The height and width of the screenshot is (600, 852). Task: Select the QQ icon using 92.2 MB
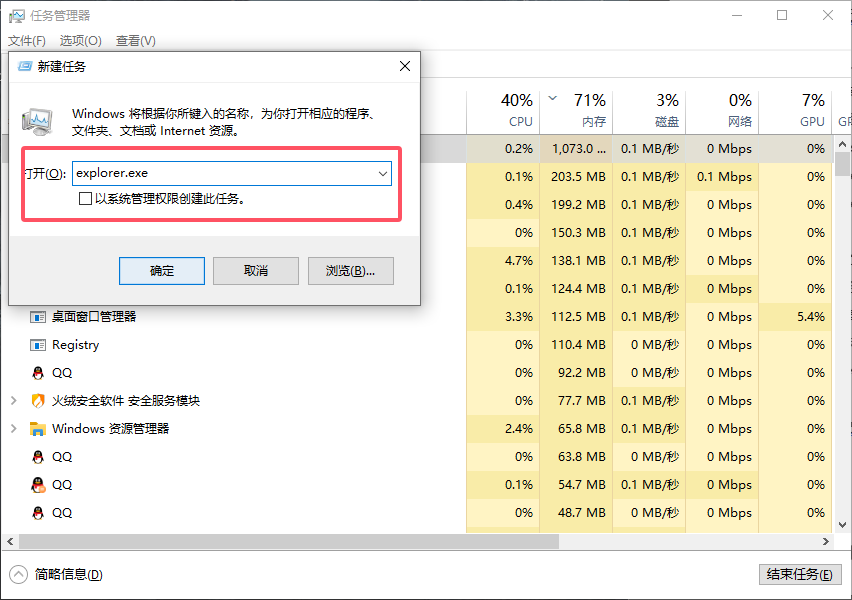coord(38,373)
